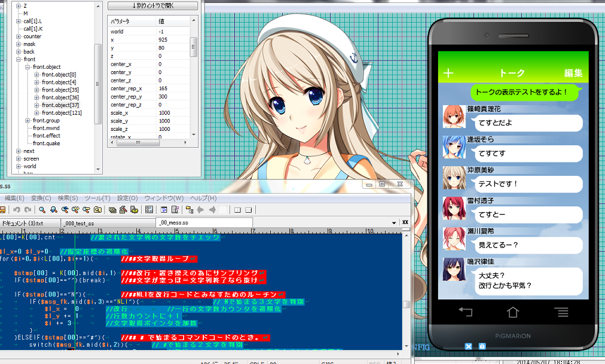
Task: Tap 篠崎真理花's avatar in the talk list
Action: [454, 117]
